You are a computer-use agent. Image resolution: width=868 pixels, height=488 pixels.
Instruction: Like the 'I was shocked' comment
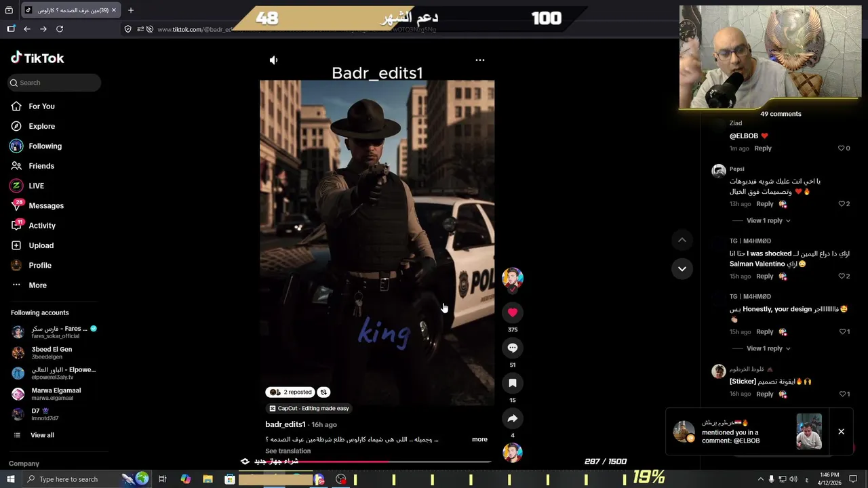click(x=842, y=277)
